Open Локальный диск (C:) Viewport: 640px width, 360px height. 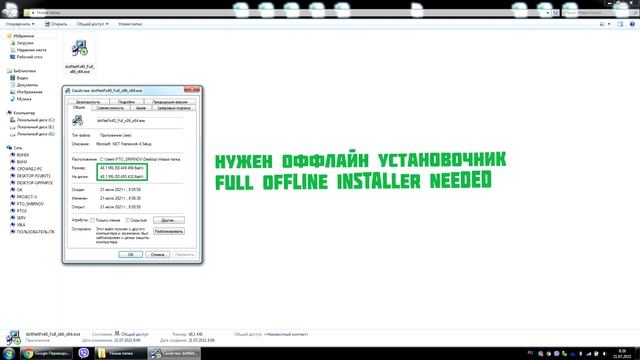[x=35, y=120]
